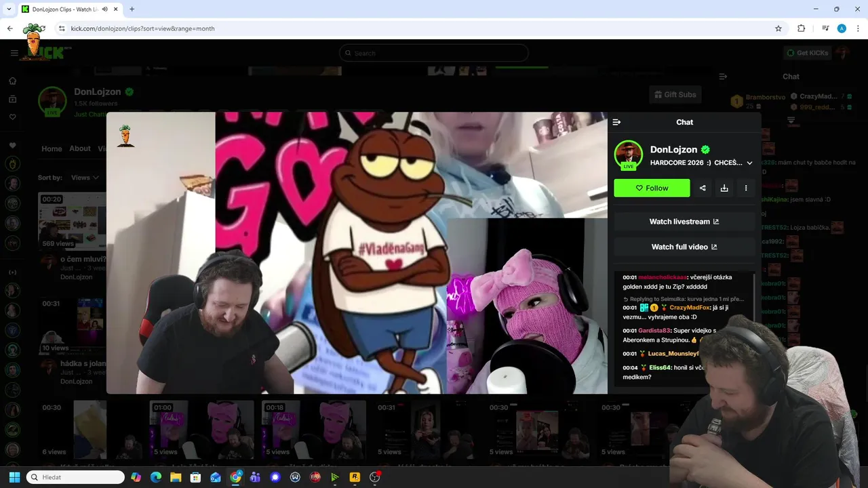Image resolution: width=868 pixels, height=488 pixels.
Task: Open a new browser tab
Action: (x=132, y=9)
